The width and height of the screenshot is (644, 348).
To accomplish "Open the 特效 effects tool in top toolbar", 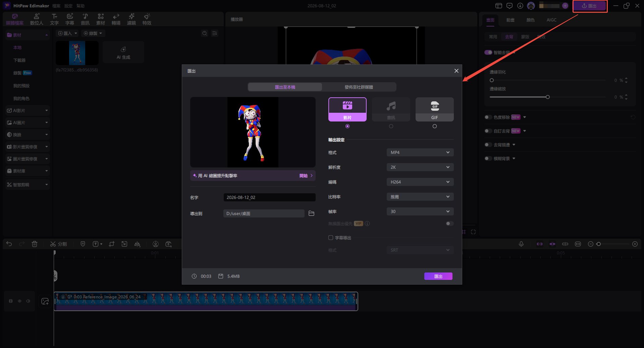I will click(x=147, y=19).
